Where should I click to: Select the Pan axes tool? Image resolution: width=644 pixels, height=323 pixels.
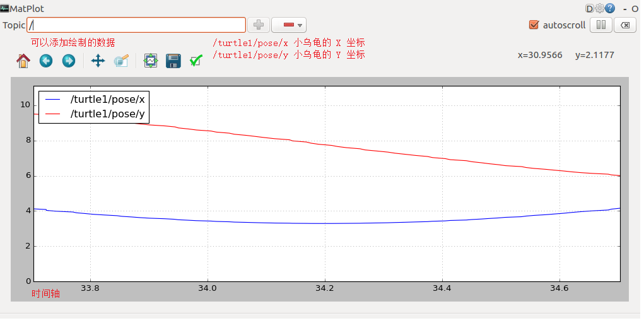click(x=98, y=61)
